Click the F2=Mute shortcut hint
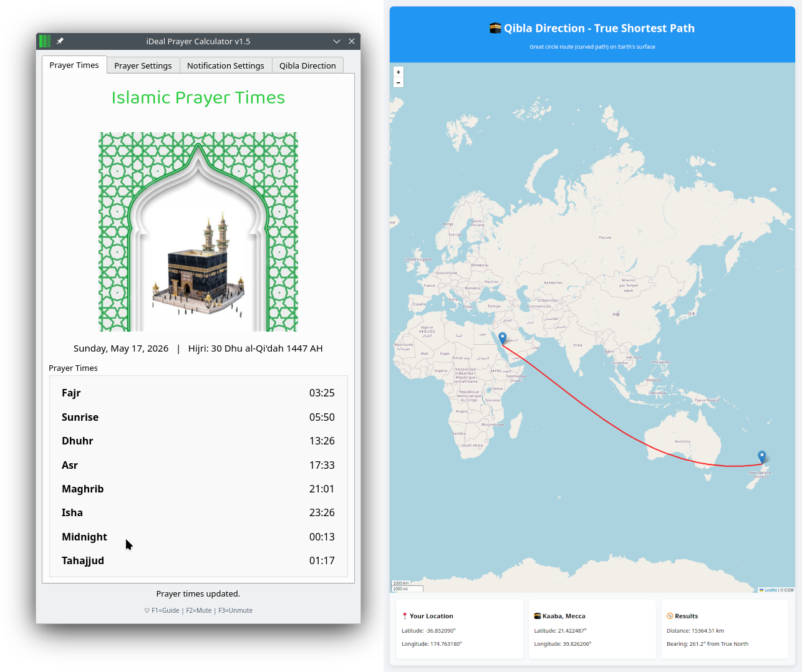The image size is (802, 672). click(199, 610)
